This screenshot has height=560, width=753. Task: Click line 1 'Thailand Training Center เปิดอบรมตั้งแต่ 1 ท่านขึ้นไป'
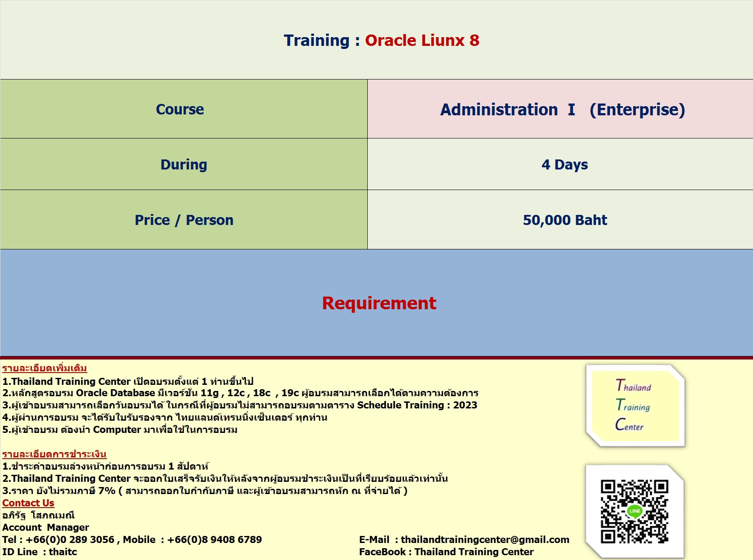tap(128, 381)
